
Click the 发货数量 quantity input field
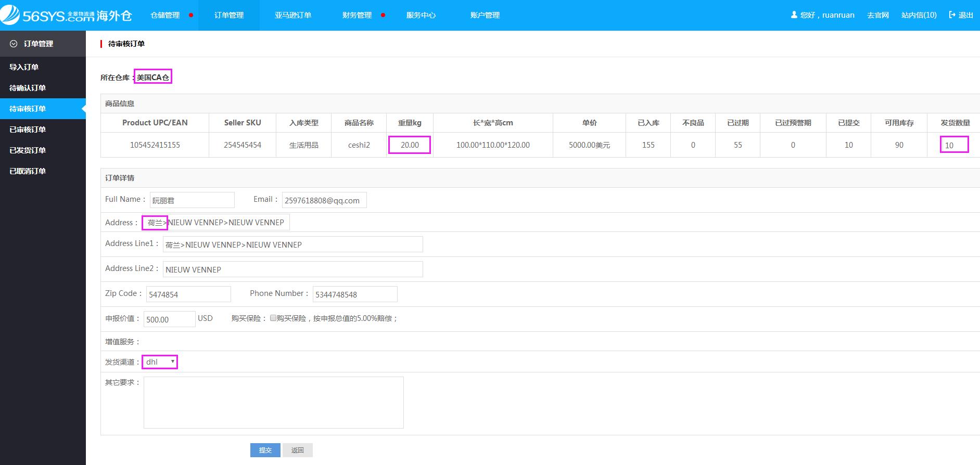click(x=954, y=145)
